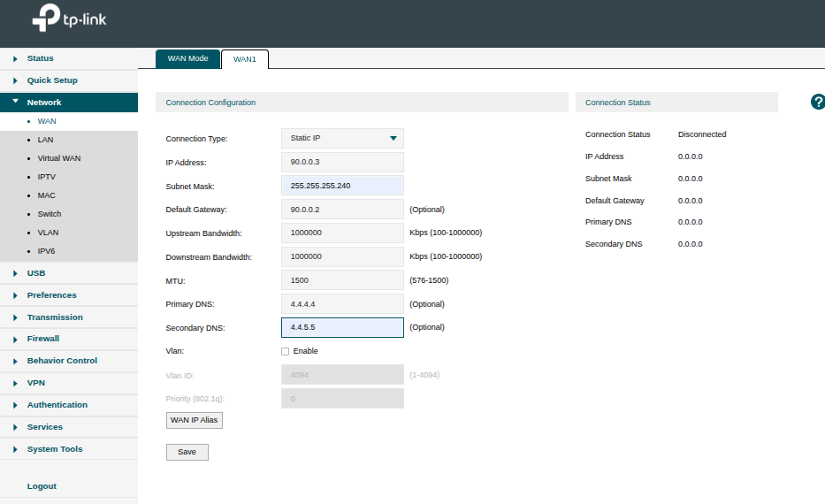
Task: Click the WAN IP Alias button
Action: tap(195, 420)
